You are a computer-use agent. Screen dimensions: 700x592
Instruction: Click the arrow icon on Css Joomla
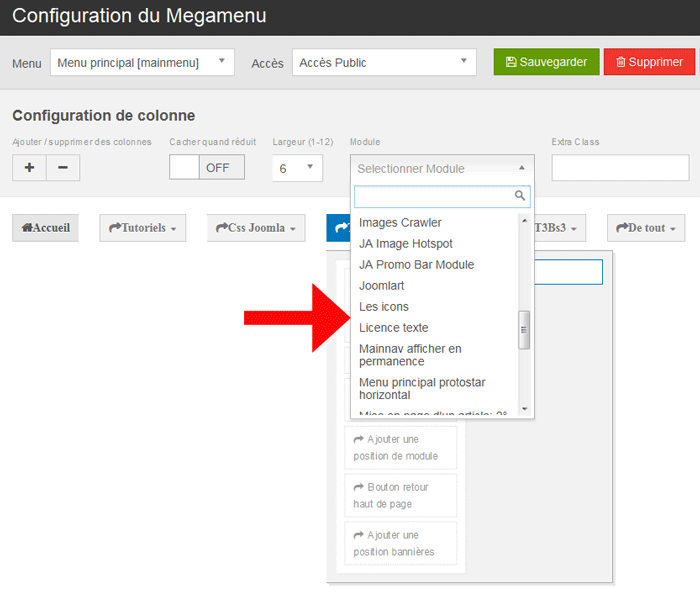coord(222,228)
